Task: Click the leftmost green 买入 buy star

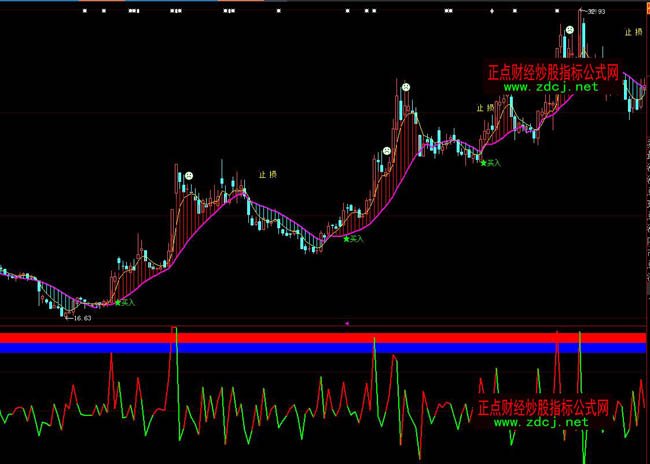Action: click(x=117, y=301)
